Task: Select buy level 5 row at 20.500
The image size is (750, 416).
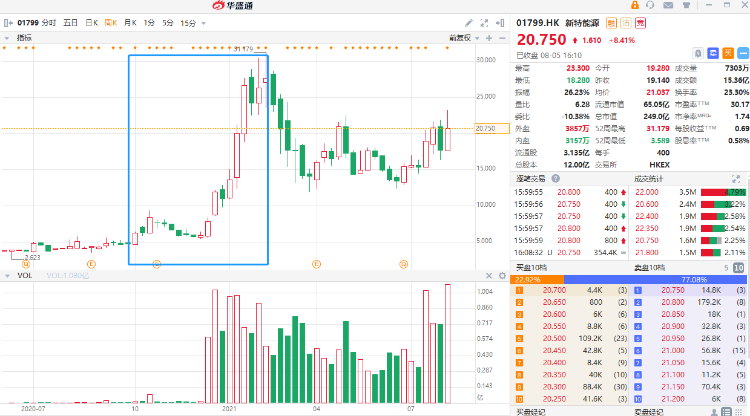Action: (570, 339)
